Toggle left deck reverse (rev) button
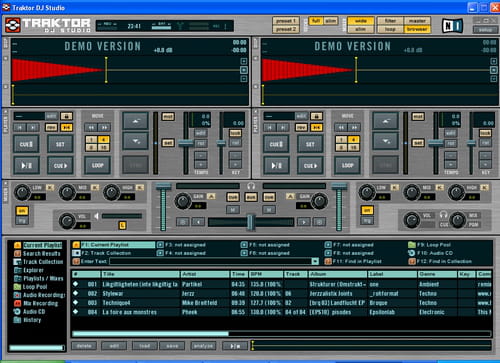The height and width of the screenshot is (363, 500). (x=51, y=127)
